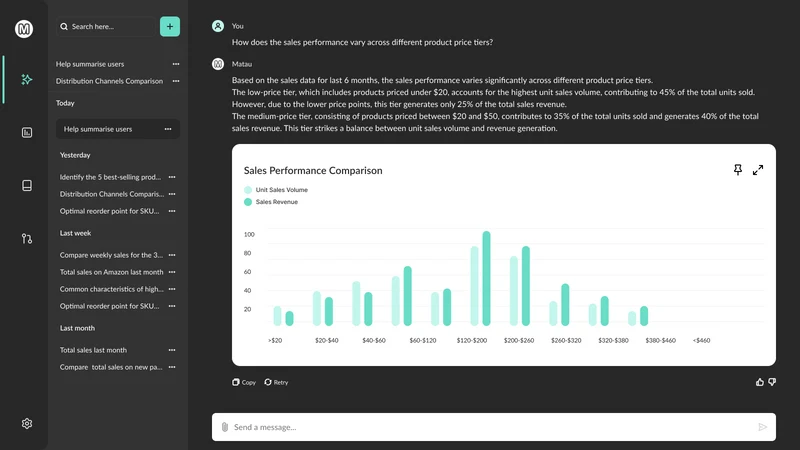The width and height of the screenshot is (800, 450).
Task: Click the Sales Performance Comparison title
Action: click(x=313, y=170)
